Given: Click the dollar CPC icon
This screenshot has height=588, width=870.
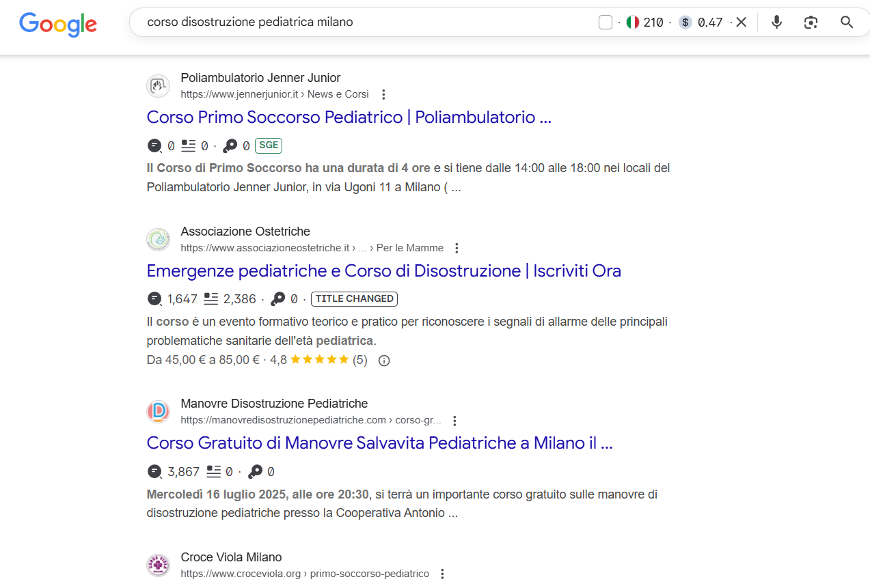Looking at the screenshot, I should (x=685, y=23).
